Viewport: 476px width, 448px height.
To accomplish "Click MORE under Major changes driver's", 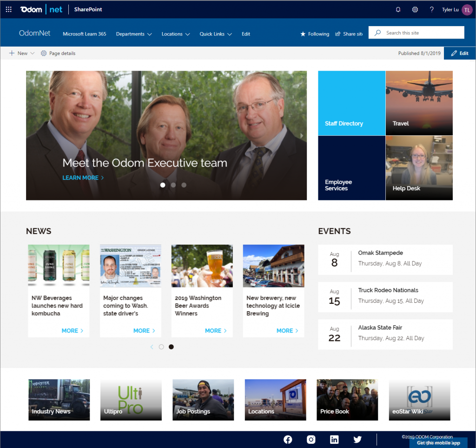I will point(144,330).
